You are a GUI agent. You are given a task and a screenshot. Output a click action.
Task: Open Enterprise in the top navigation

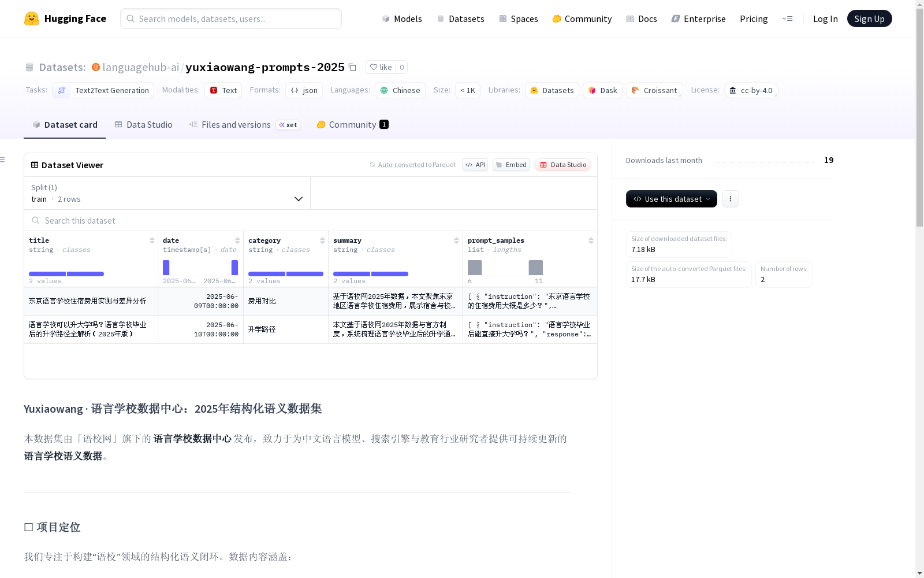(x=698, y=18)
